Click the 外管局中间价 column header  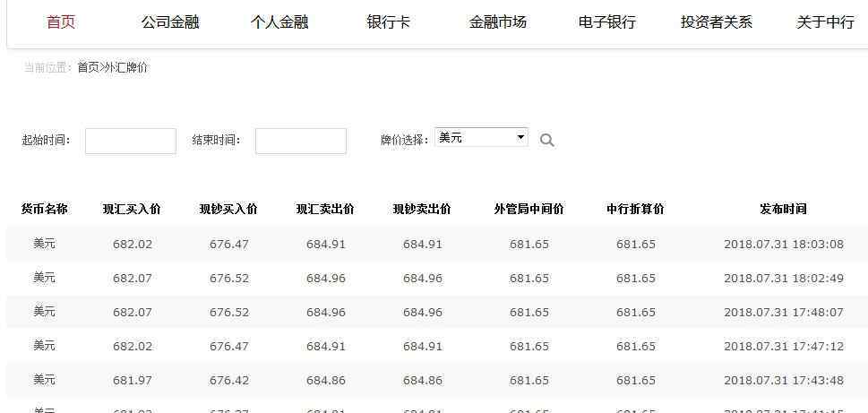[x=529, y=210]
